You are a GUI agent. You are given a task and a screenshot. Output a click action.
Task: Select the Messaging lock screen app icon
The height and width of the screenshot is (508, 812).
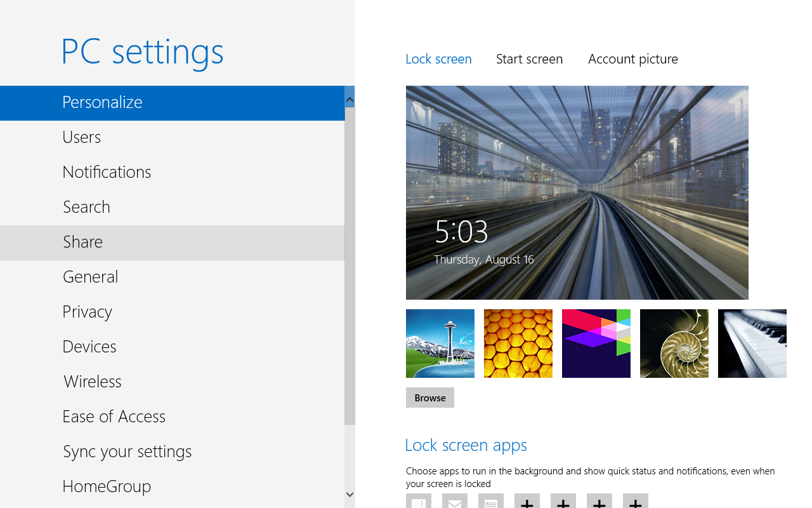(x=418, y=502)
